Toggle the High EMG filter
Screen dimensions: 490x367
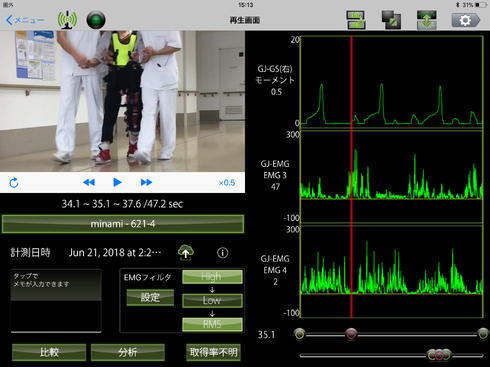[212, 277]
